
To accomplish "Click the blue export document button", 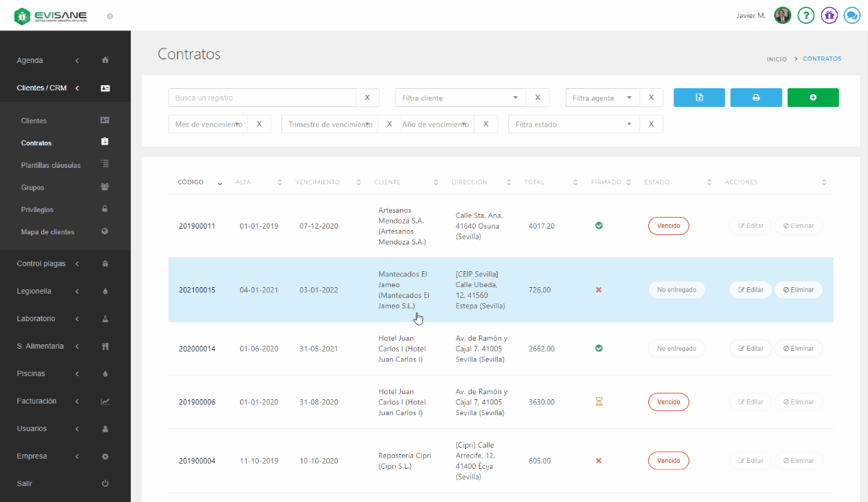I will point(699,98).
